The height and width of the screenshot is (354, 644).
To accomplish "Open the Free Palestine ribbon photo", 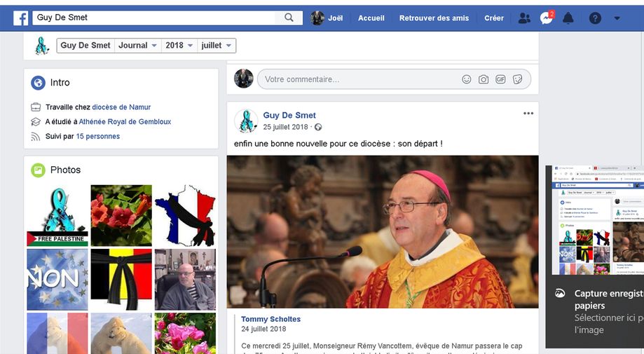I will [x=57, y=216].
